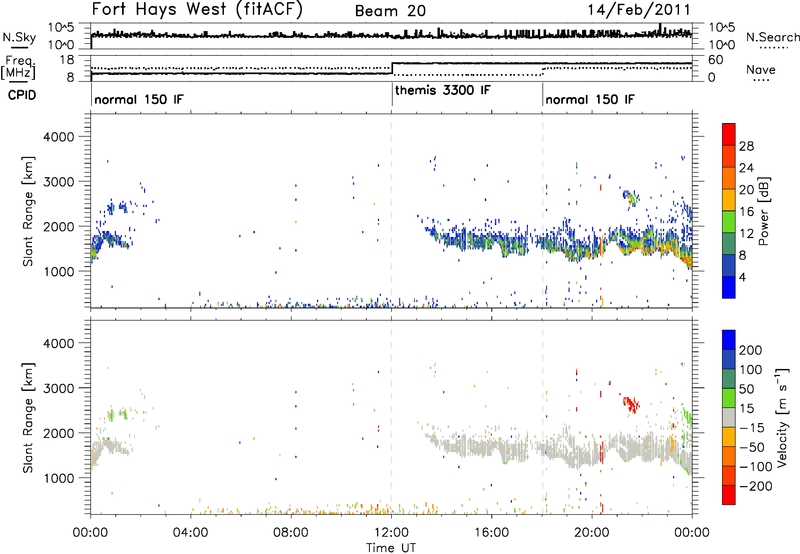The height and width of the screenshot is (554, 800).
Task: Click the "04:00" time tick label
Action: [190, 533]
